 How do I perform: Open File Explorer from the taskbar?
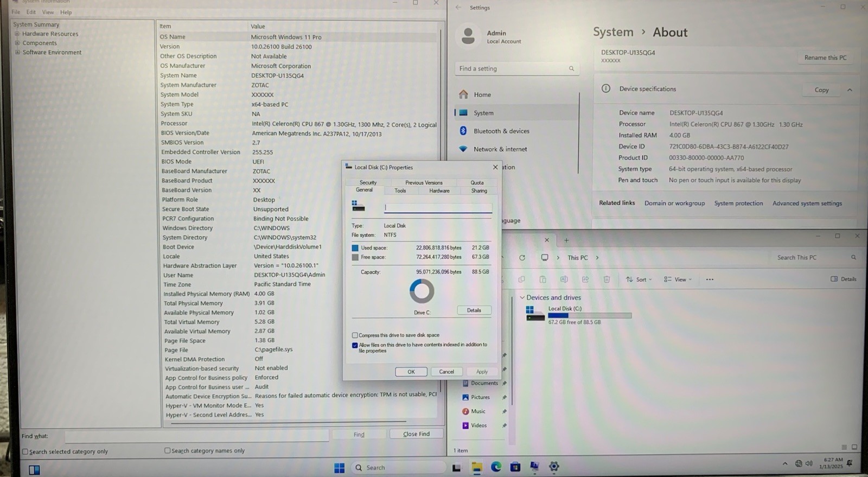[x=476, y=467]
